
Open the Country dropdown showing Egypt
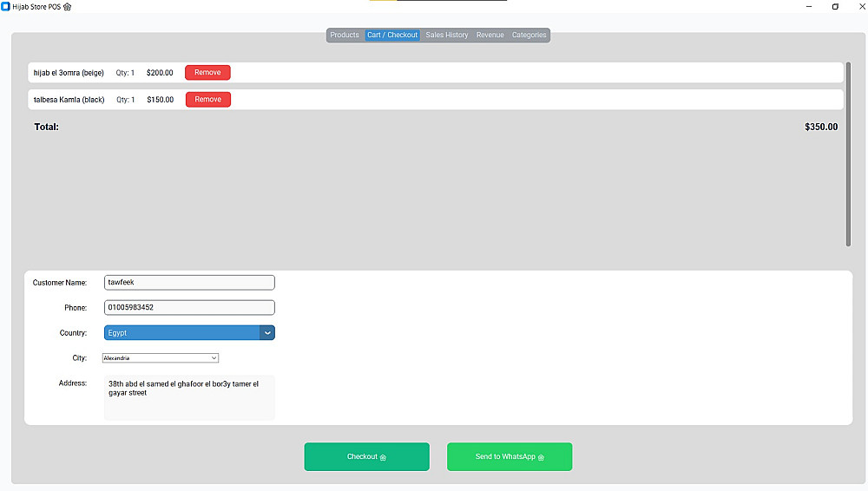coord(189,333)
